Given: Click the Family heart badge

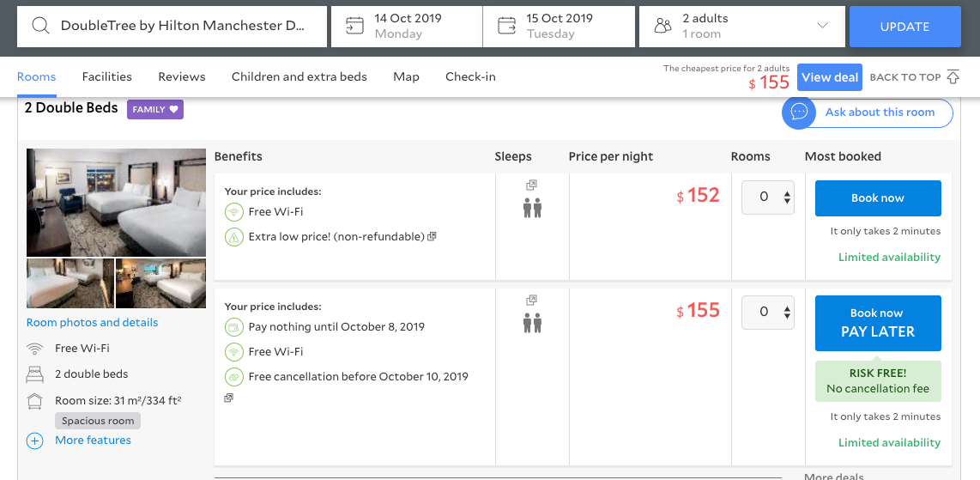Looking at the screenshot, I should coord(155,109).
